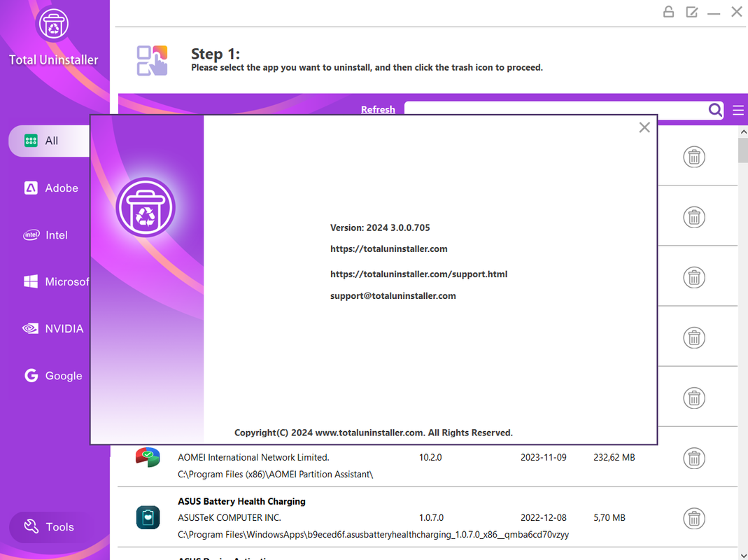Click the AOMEI Partition Assistant app icon

(x=148, y=457)
